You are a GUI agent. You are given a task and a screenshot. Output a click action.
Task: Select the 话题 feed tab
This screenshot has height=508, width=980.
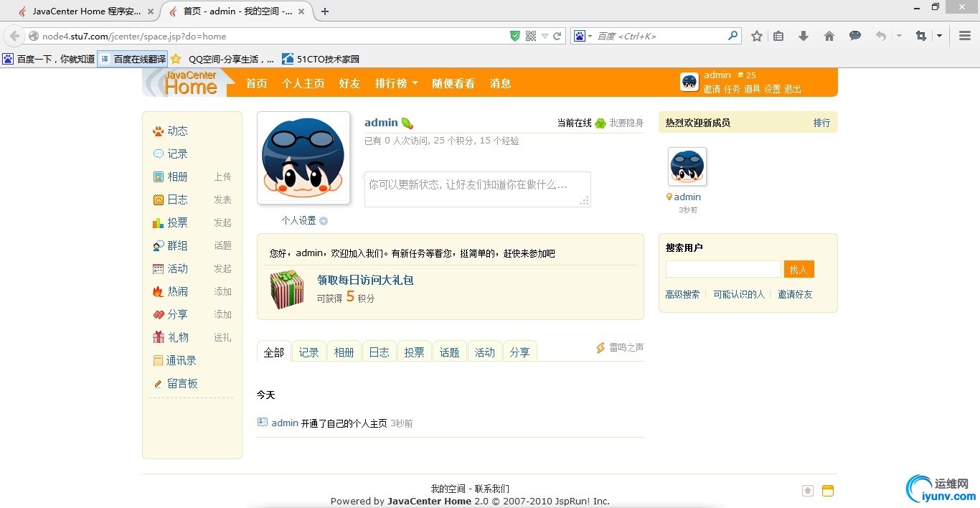[450, 352]
